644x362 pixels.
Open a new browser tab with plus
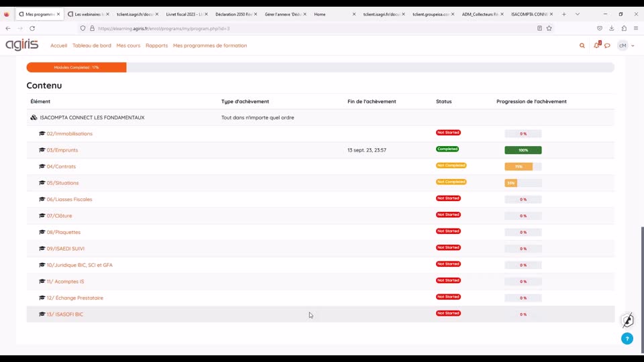pos(564,14)
